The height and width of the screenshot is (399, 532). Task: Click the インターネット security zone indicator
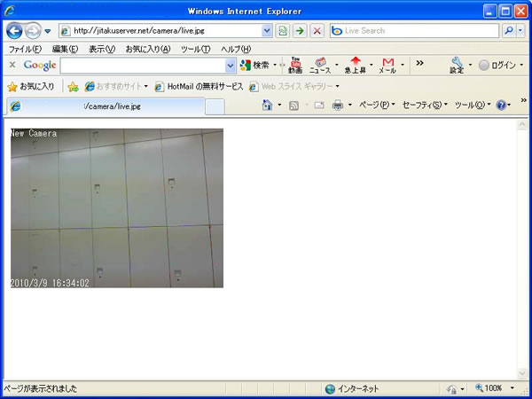[351, 389]
